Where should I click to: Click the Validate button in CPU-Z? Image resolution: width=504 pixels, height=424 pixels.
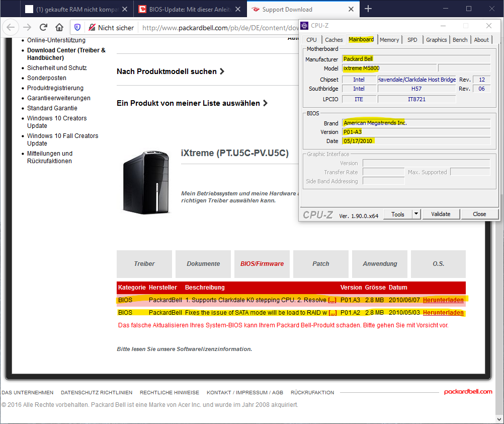point(441,214)
